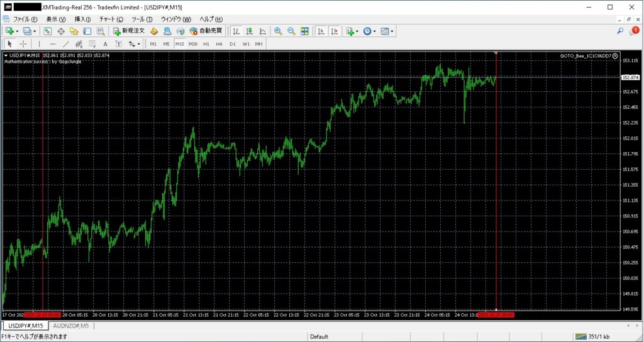
Task: Select the horizontal line drawing tool
Action: click(52, 44)
